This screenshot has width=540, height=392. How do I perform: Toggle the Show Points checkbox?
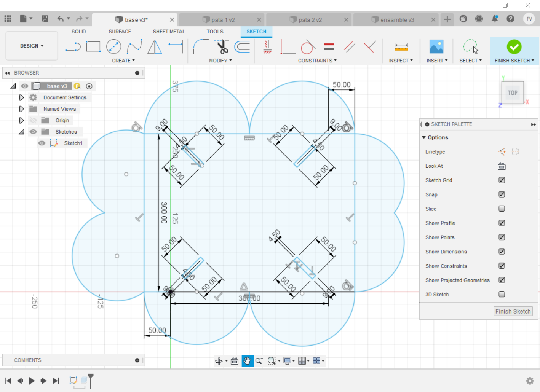coord(502,237)
